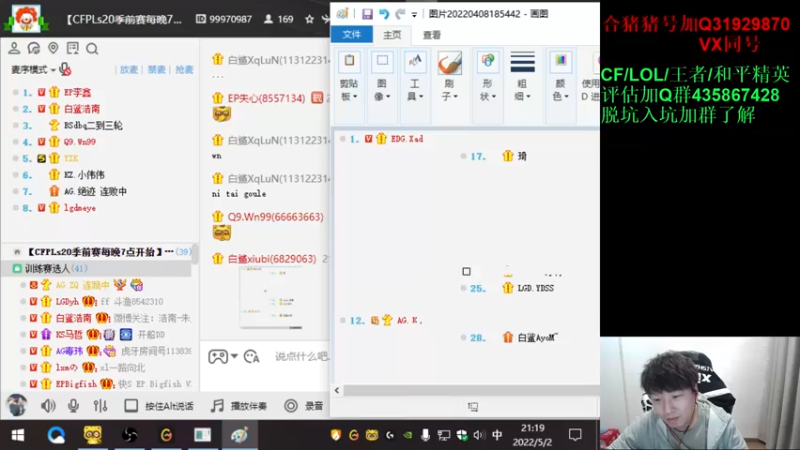Redo the action in Paint

(401, 14)
